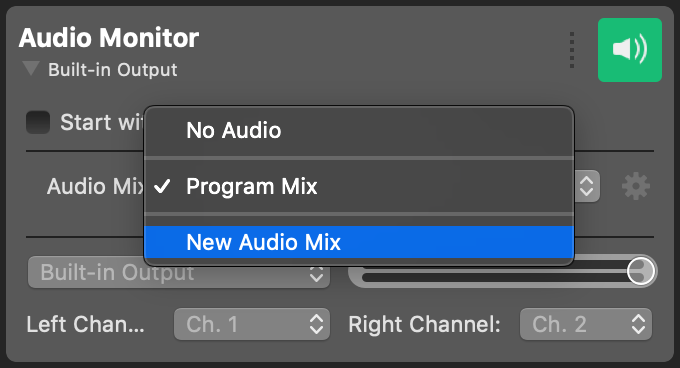The image size is (680, 368).
Task: Choose Program Mix from menu
Action: click(359, 186)
